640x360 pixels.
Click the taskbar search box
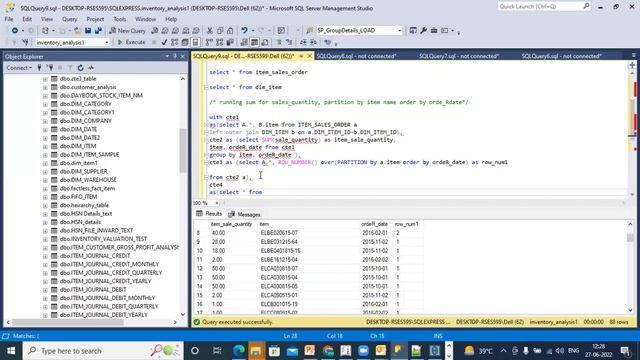(103, 351)
